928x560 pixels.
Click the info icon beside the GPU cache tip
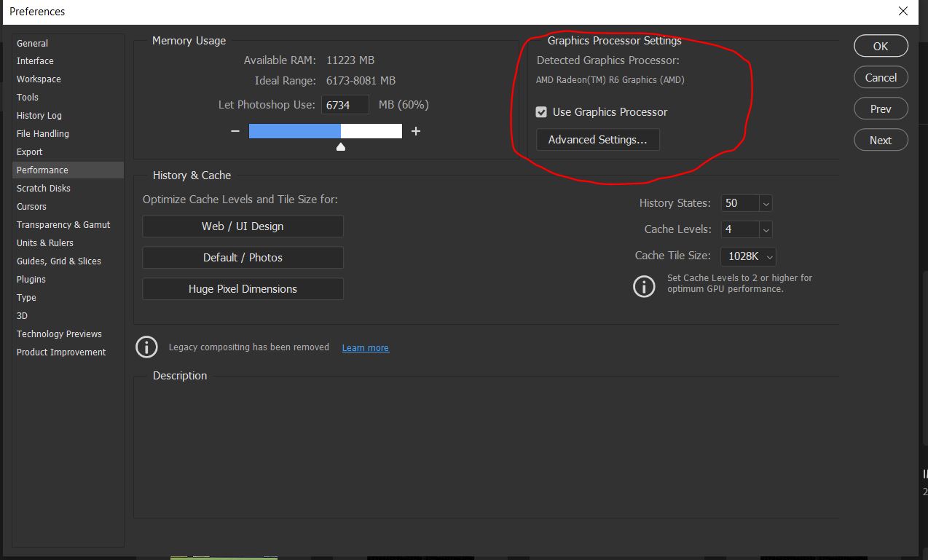point(644,286)
